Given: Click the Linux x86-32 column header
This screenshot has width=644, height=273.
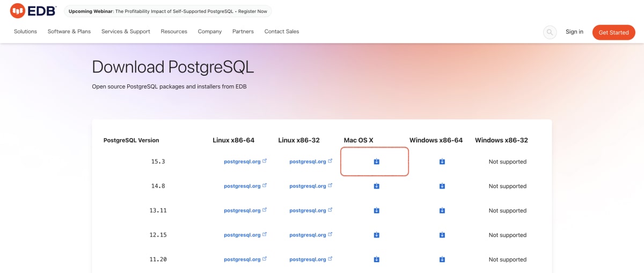Looking at the screenshot, I should [x=299, y=140].
